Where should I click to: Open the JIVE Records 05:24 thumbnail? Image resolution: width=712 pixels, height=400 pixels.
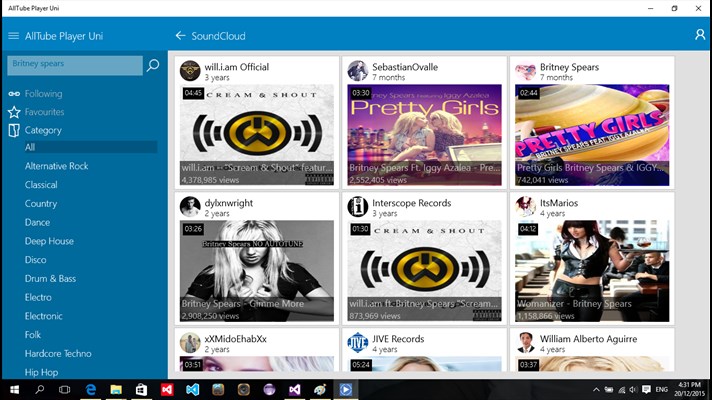tap(425, 364)
